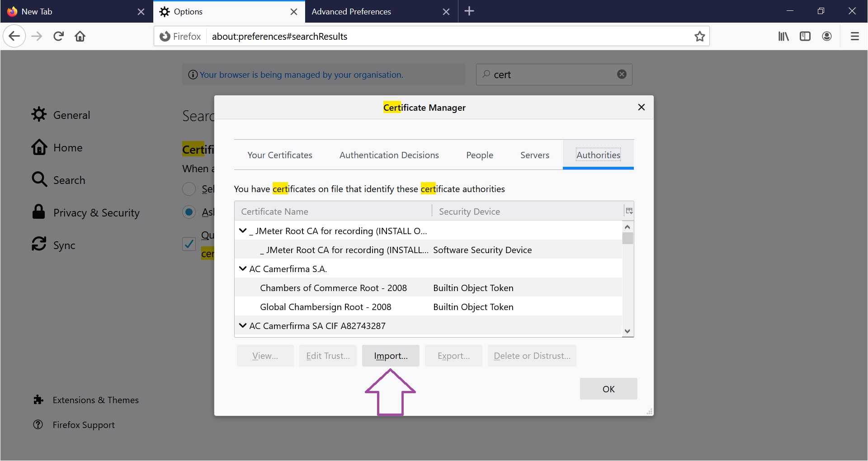This screenshot has height=461, width=868.
Task: Collapse AC Camerfirma SA CIF A82743287
Action: (x=243, y=326)
